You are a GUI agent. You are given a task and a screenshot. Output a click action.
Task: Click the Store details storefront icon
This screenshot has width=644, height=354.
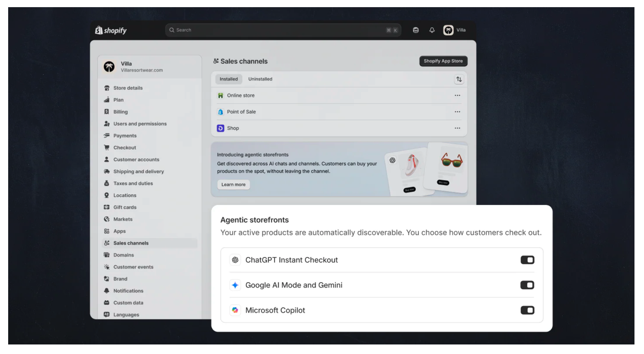(x=107, y=88)
